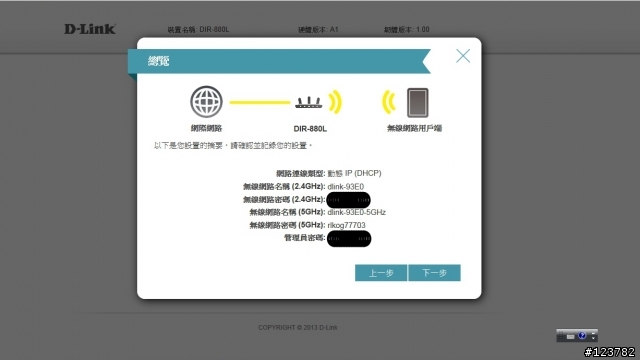Click the language bar keyboard icon

click(571, 337)
